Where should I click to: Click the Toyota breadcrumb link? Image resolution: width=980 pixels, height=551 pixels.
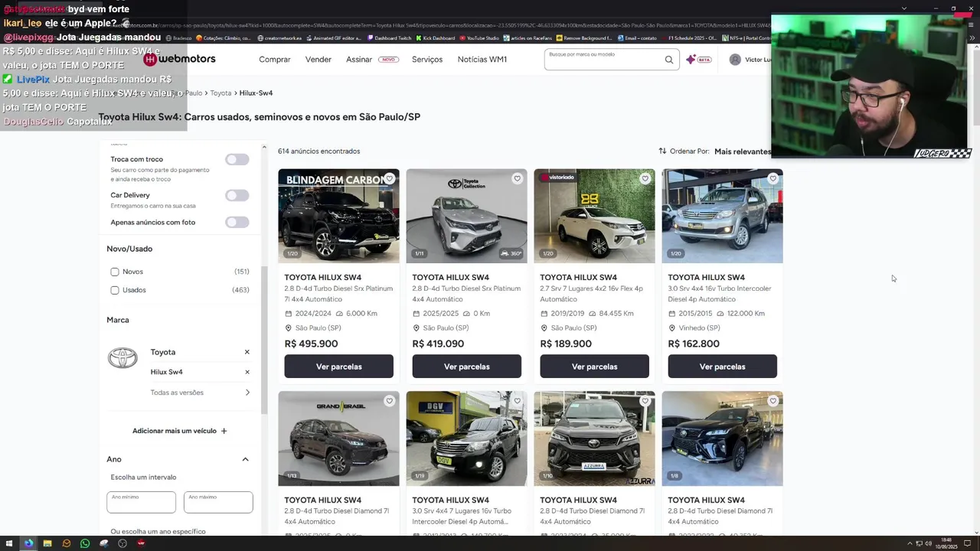[x=220, y=93]
